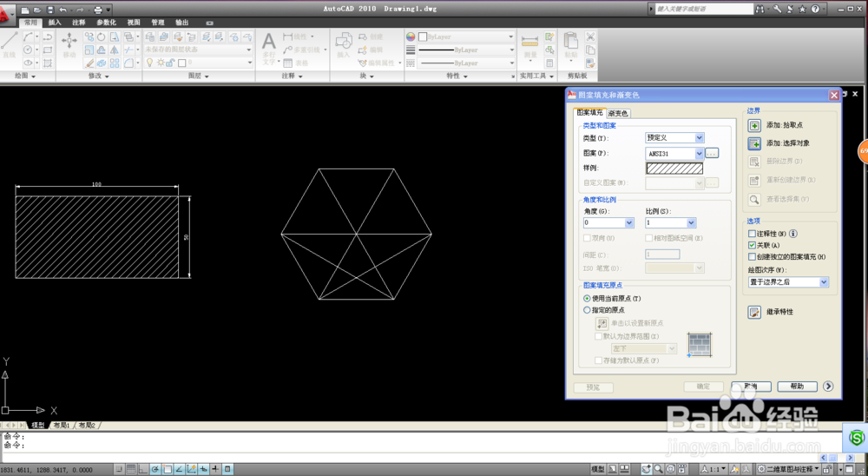
Task: Open the 参数化 ribbon tab
Action: (x=106, y=23)
